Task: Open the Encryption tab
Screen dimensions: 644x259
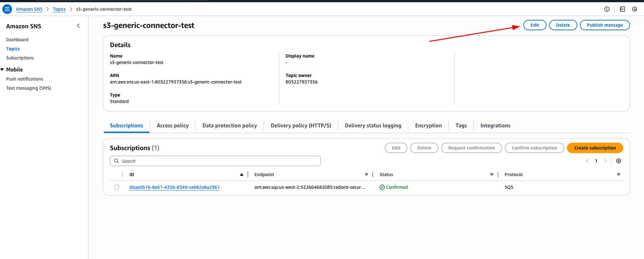Action: [428, 126]
